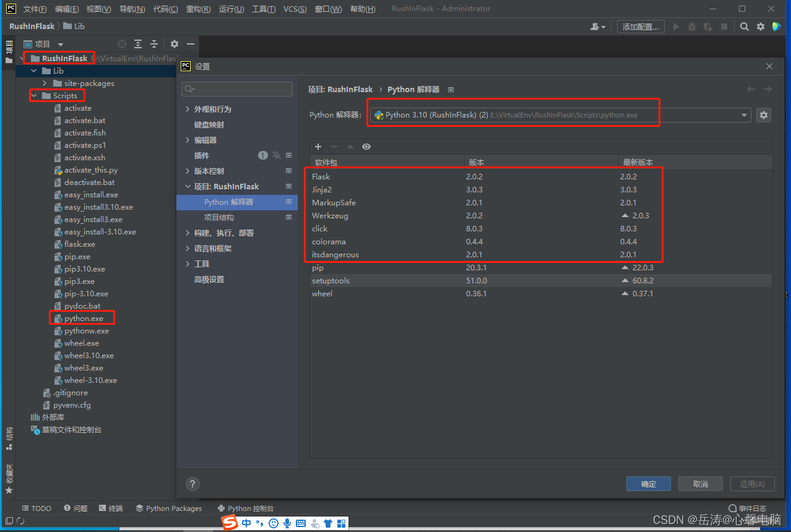Image resolution: width=791 pixels, height=532 pixels.
Task: Open IDE settings gear in main toolbar
Action: point(760,27)
